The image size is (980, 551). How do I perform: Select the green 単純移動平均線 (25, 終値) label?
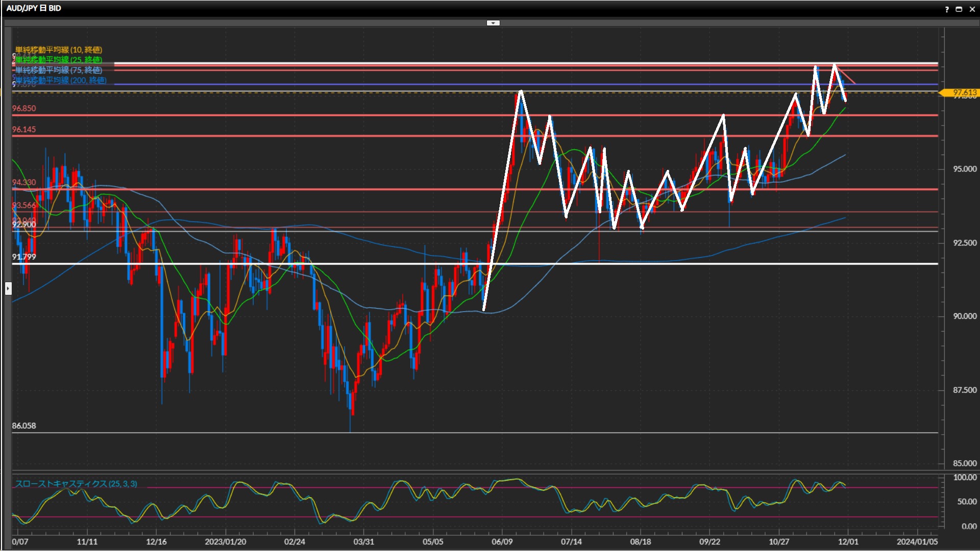pos(59,60)
